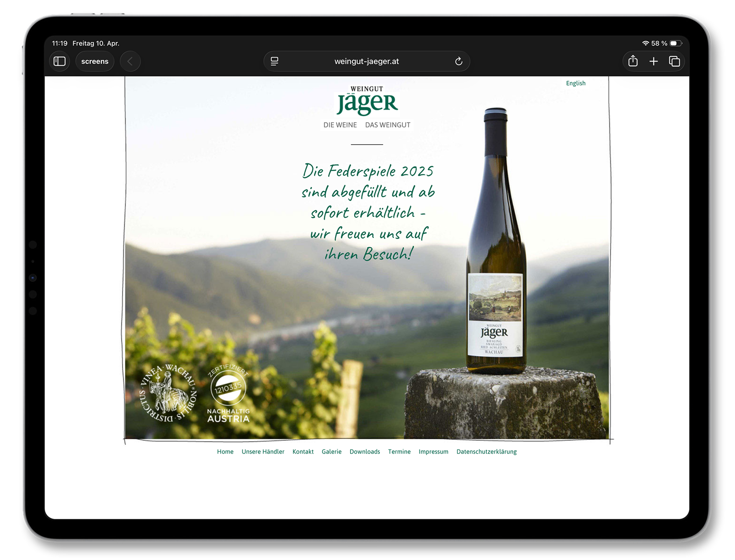Open the 'screens' tab group button
This screenshot has width=735, height=560.
95,61
